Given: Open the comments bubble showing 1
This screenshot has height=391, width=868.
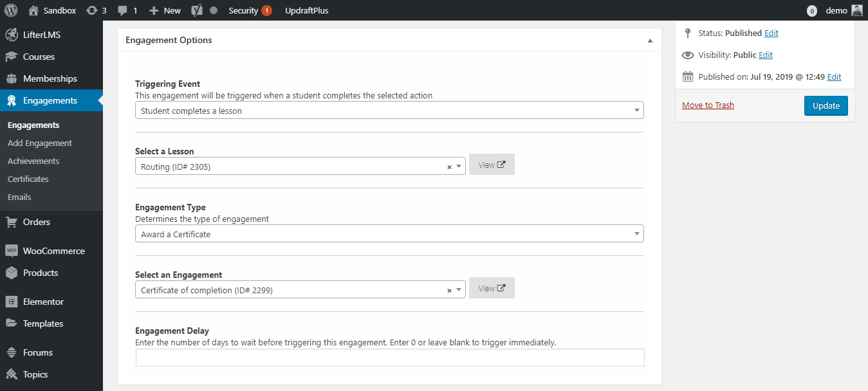Looking at the screenshot, I should [x=127, y=10].
